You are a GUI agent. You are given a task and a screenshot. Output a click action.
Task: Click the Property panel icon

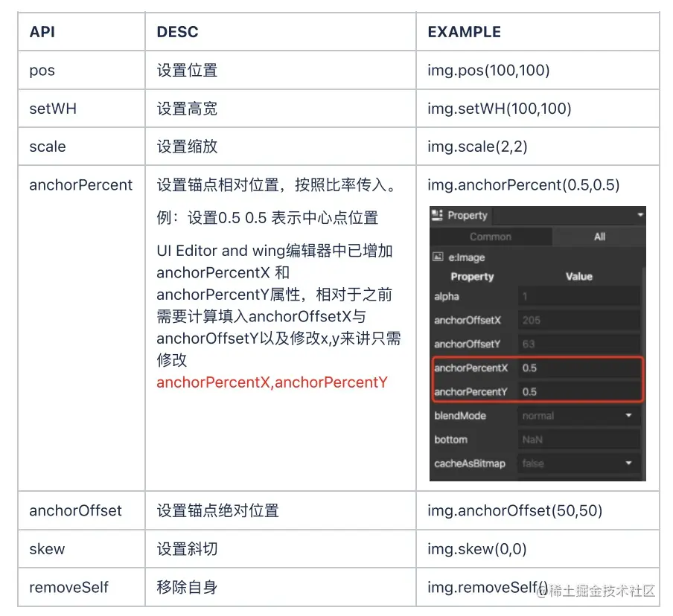(x=437, y=215)
